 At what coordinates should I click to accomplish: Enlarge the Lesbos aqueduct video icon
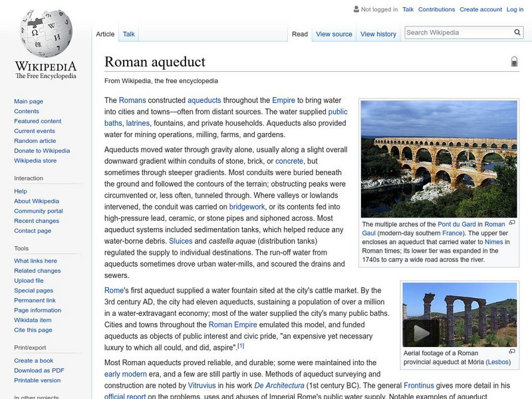(512, 351)
